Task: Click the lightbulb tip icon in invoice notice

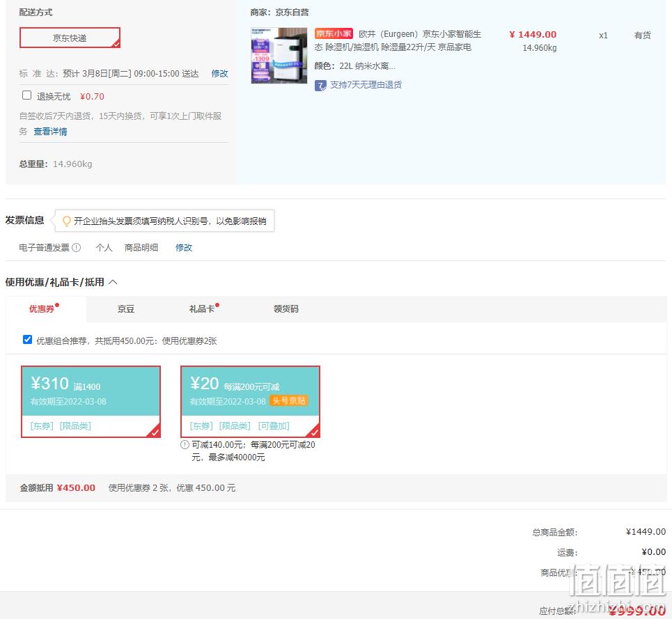Action: 66,221
